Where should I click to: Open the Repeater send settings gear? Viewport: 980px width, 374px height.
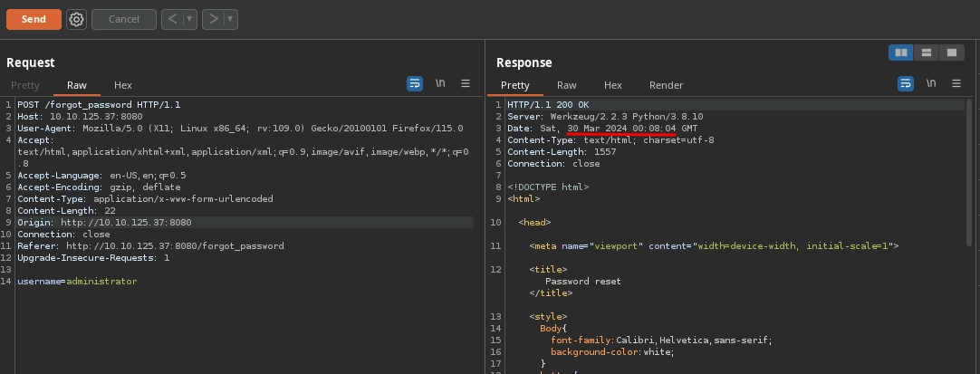(77, 19)
